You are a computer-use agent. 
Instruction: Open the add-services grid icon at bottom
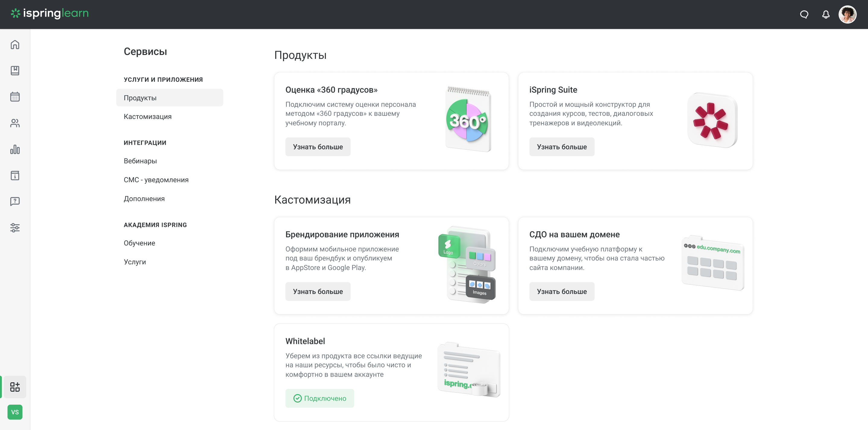[x=15, y=387]
